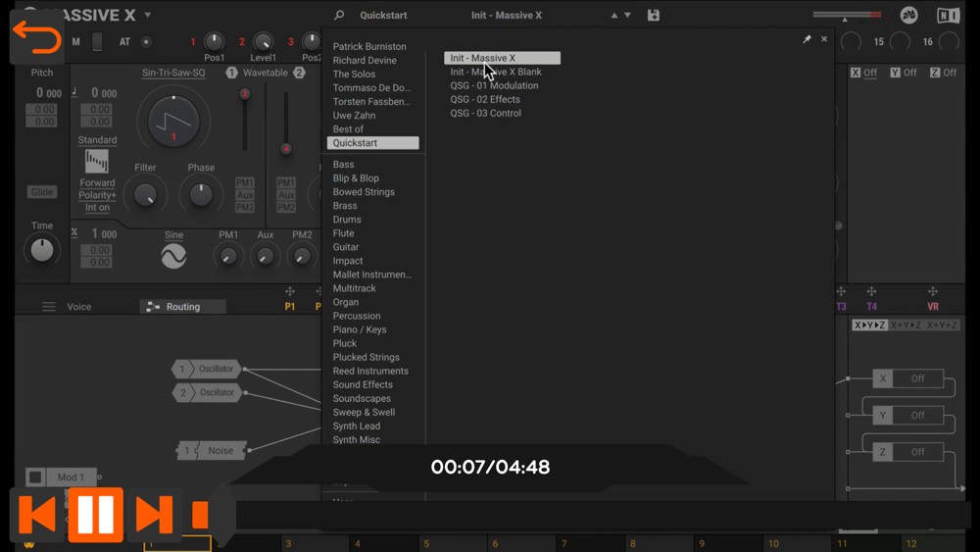Image resolution: width=980 pixels, height=552 pixels.
Task: Click the preset search magnifier icon
Action: tap(339, 15)
